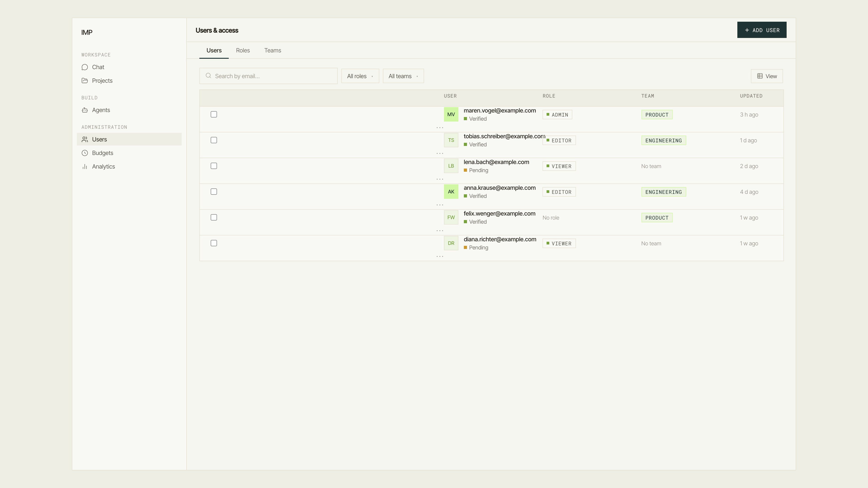Open Projects folder icon in sidebar

click(x=85, y=80)
